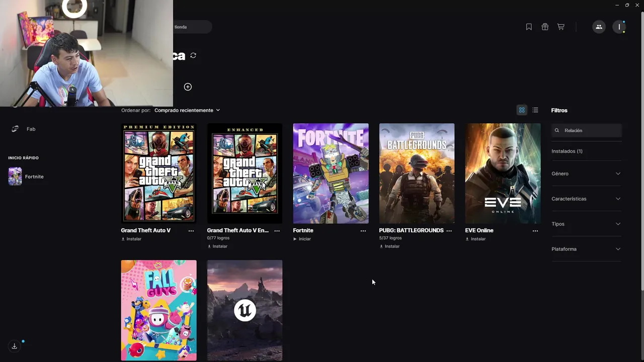This screenshot has width=644, height=362.
Task: Filter by Instalados (1)
Action: click(x=567, y=151)
